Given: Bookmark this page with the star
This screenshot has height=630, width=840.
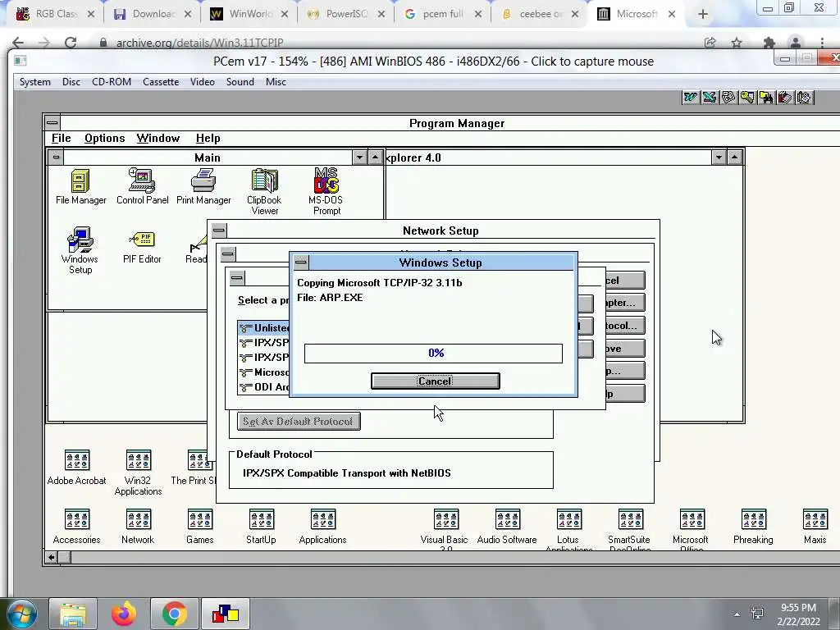Looking at the screenshot, I should point(737,43).
